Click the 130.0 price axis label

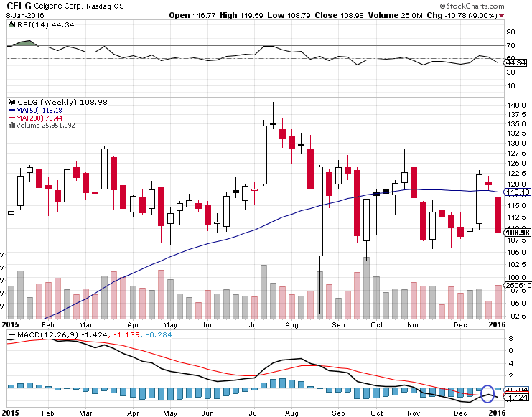pyautogui.click(x=516, y=143)
